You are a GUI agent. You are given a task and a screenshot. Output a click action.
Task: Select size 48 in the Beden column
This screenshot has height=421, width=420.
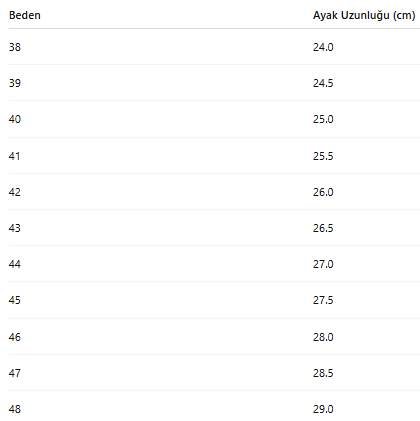tap(15, 409)
